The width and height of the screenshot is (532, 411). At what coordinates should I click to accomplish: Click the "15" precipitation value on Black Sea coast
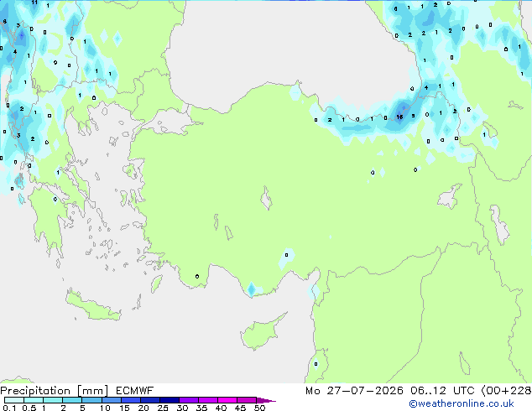tap(399, 117)
